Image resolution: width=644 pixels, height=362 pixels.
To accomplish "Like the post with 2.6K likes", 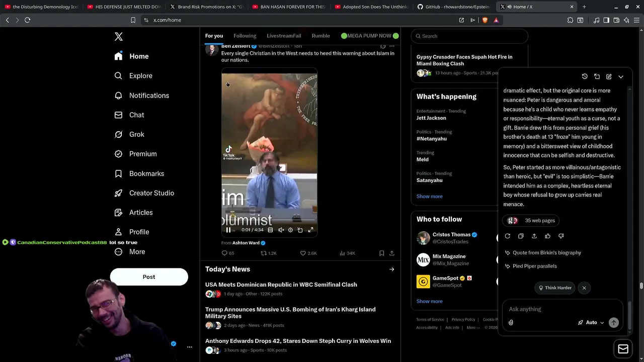I will (x=308, y=253).
